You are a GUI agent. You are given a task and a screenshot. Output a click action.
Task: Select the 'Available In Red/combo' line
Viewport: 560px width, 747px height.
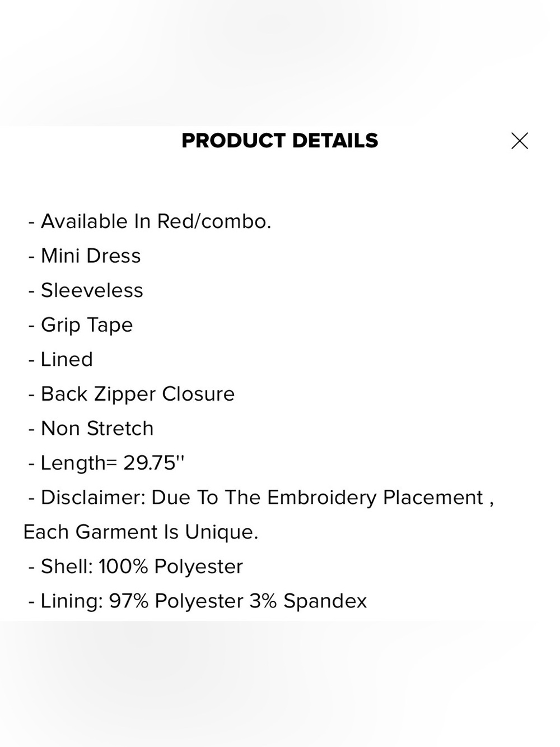150,221
